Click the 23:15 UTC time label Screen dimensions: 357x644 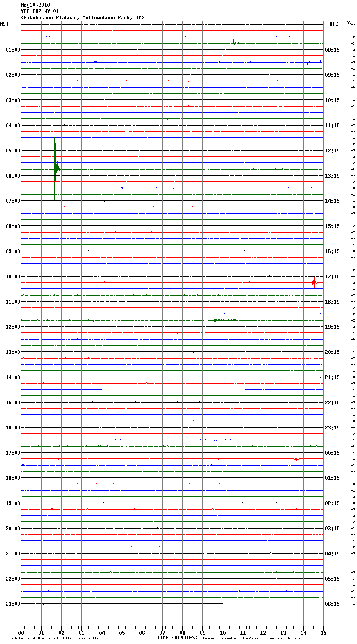coord(332,427)
